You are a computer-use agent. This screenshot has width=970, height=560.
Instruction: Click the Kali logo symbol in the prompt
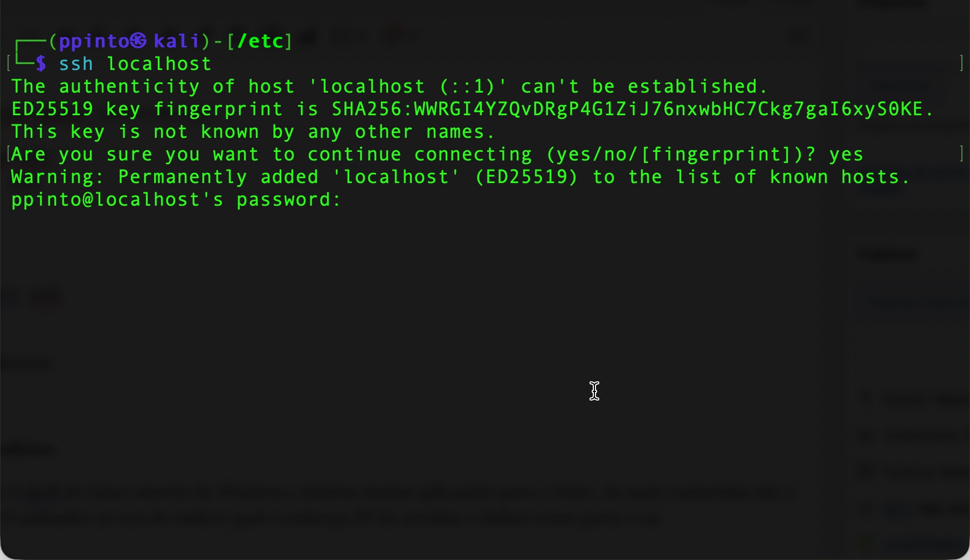tap(138, 40)
